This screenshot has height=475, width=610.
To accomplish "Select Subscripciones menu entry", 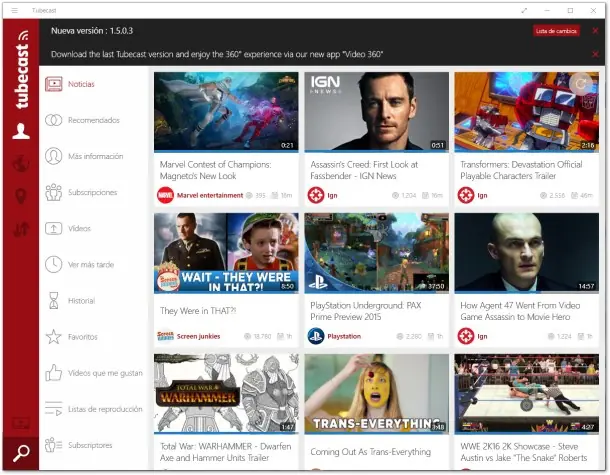I will 93,192.
